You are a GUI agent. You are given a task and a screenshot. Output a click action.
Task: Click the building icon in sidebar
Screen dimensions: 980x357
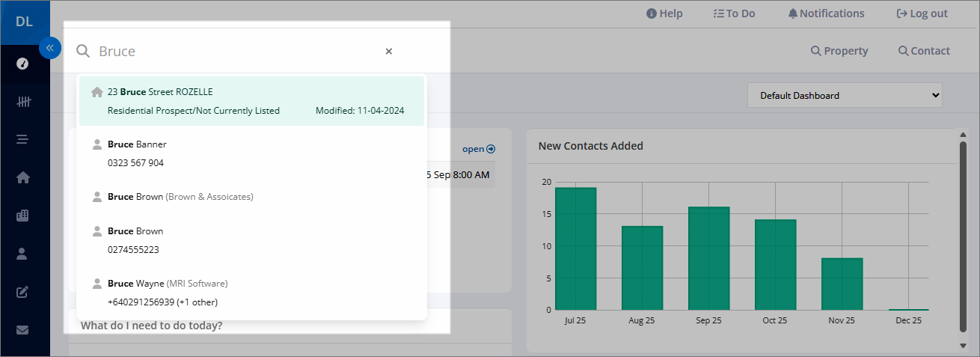[22, 216]
